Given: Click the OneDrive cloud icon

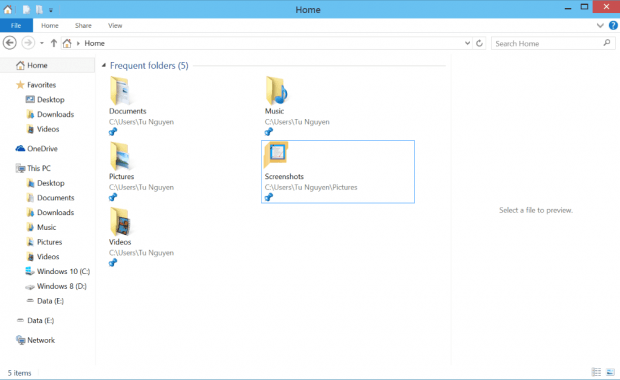Looking at the screenshot, I should [x=20, y=149].
